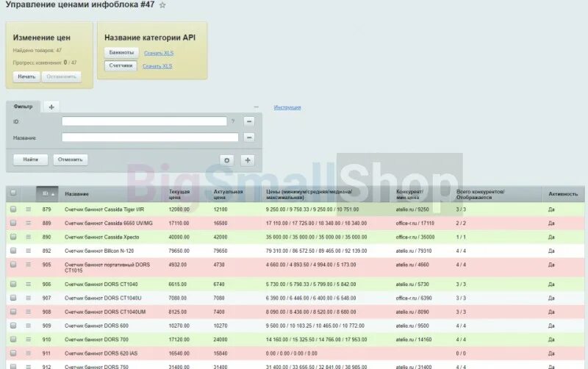Sort by Активность column header
Viewport: 588px width, 369px height.
coord(563,194)
